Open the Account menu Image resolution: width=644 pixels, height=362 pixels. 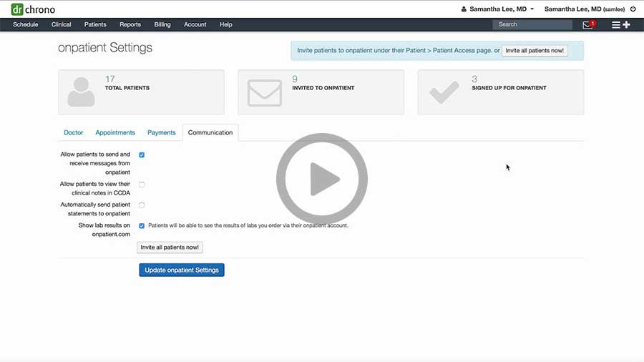coord(195,24)
